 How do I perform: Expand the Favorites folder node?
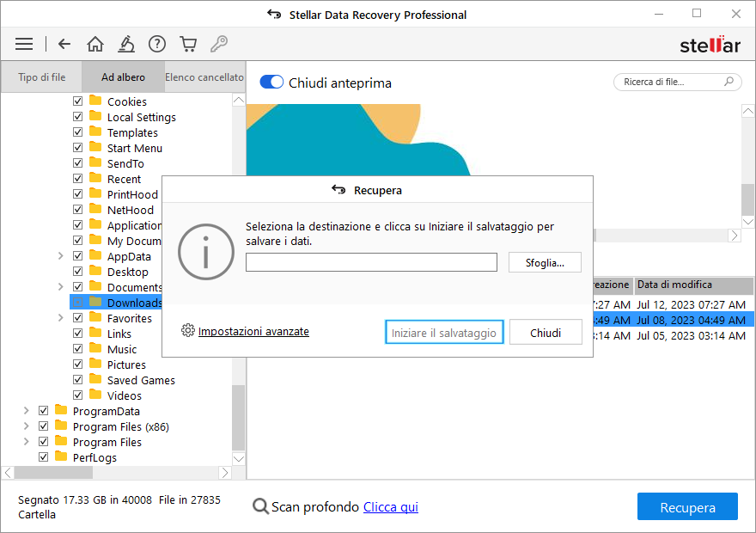point(60,318)
